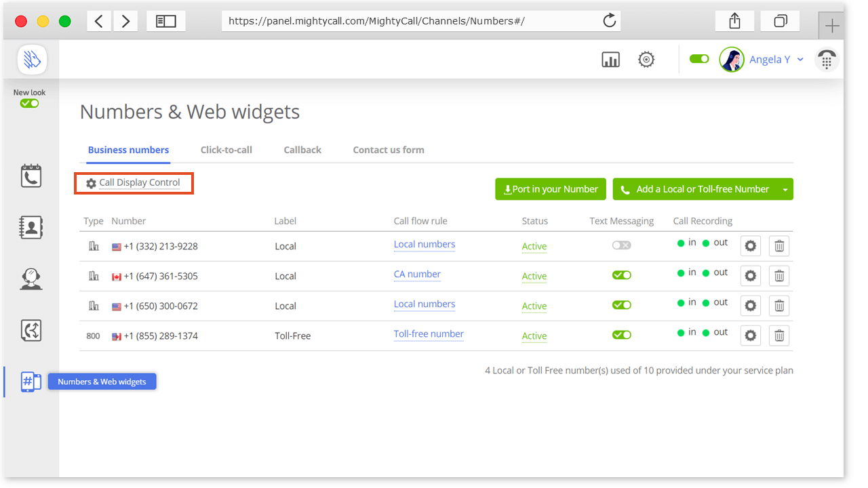Open the team headset sidebar icon
The width and height of the screenshot is (868, 488).
click(31, 279)
